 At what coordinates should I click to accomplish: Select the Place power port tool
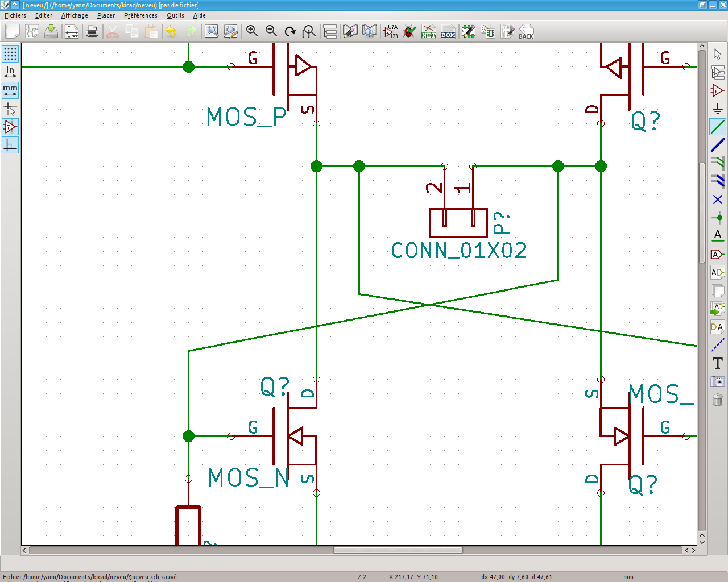tap(717, 109)
